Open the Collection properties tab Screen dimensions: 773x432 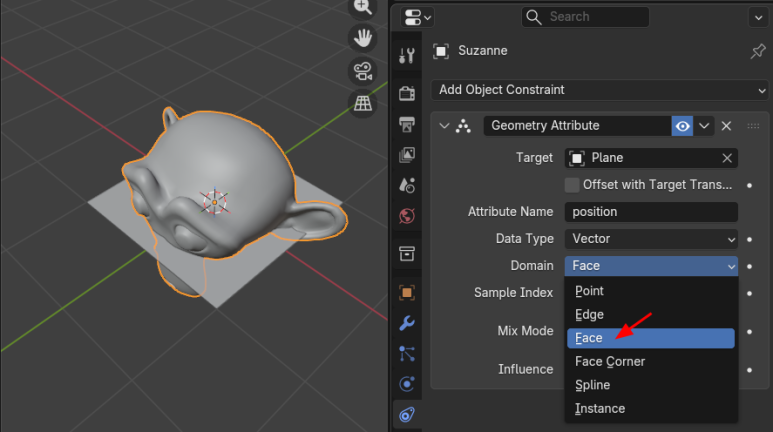(x=407, y=253)
